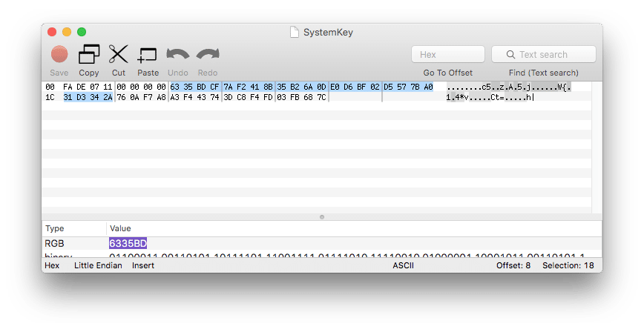Click hex byte 8B in first row
Screen dimensions: 644x332
click(268, 87)
